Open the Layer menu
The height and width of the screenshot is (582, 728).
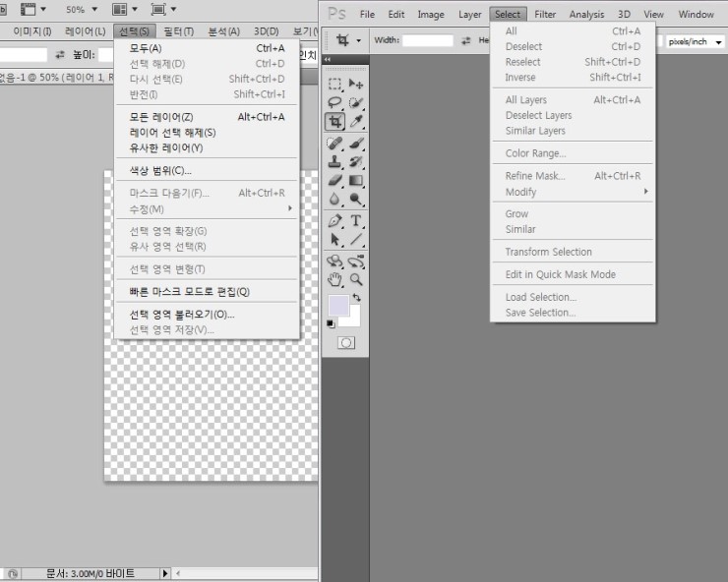click(x=470, y=15)
